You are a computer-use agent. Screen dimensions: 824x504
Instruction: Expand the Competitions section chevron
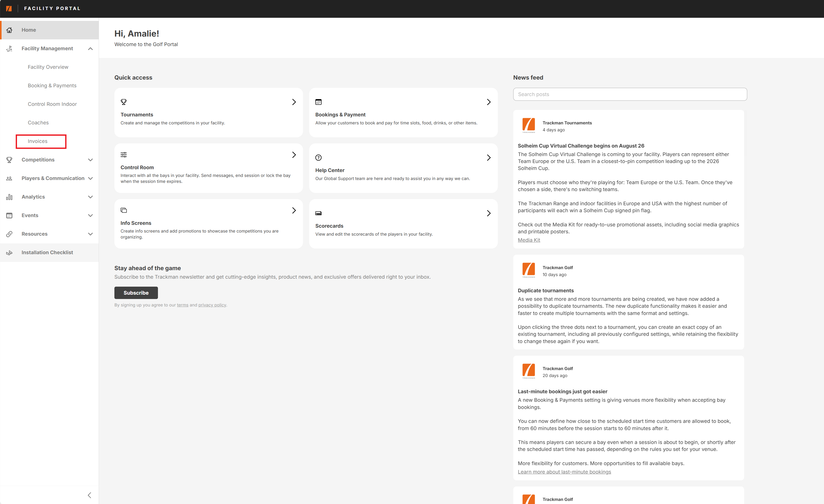(90, 160)
